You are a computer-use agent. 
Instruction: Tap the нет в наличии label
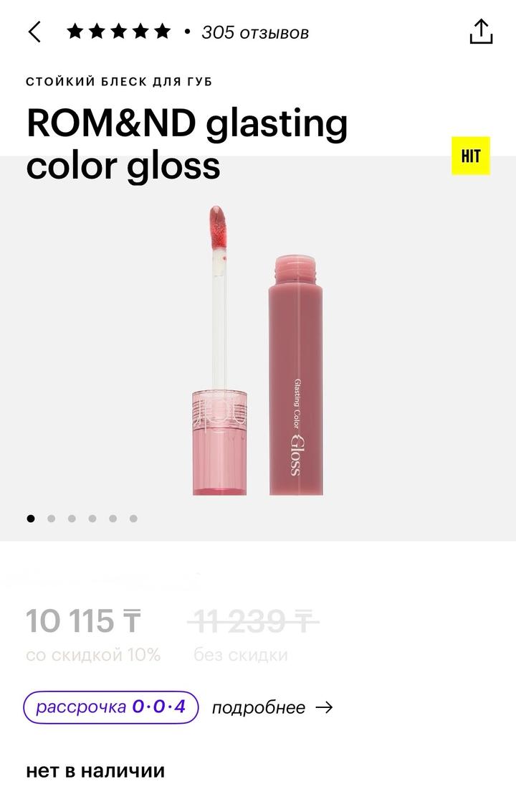point(95,770)
